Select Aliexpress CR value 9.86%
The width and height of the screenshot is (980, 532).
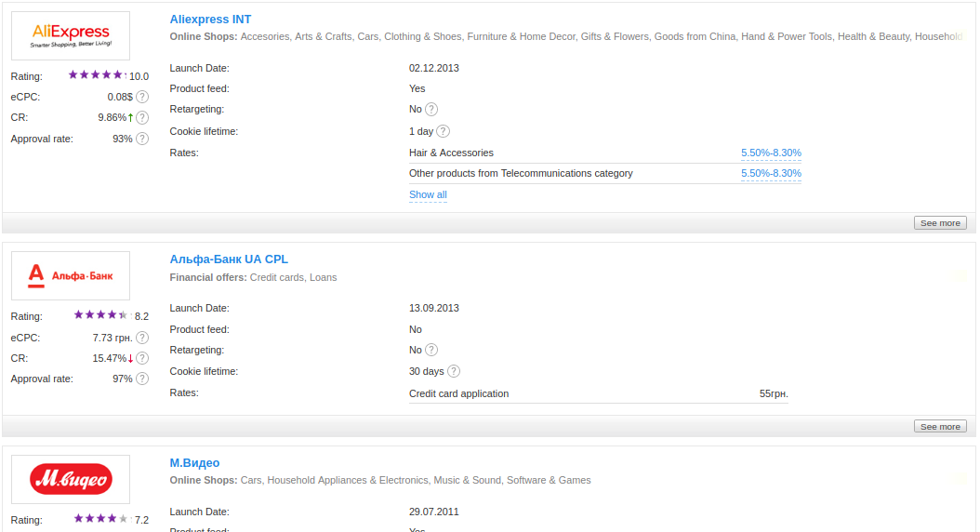click(x=113, y=117)
